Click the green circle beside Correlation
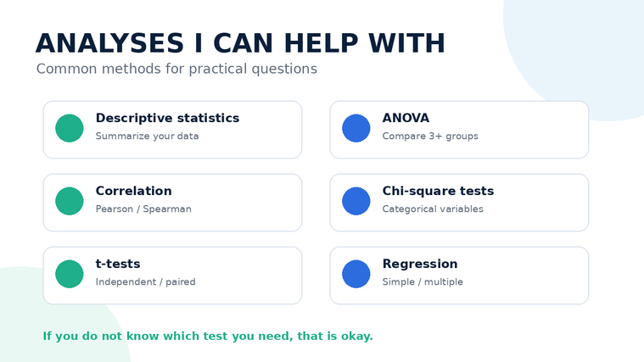The image size is (644, 362). click(x=70, y=201)
